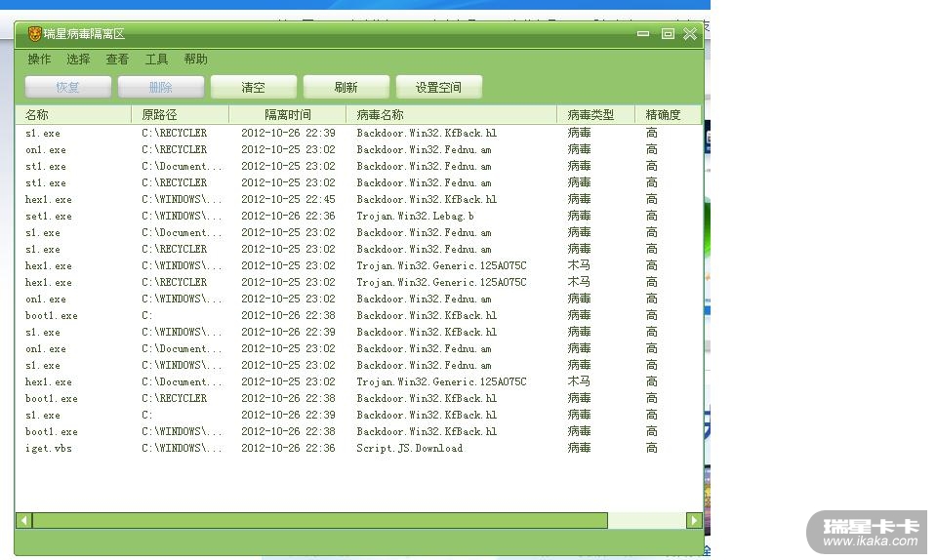Select boot1.exe with C:\WINDOWS path
This screenshot has width=937, height=560.
point(358,431)
